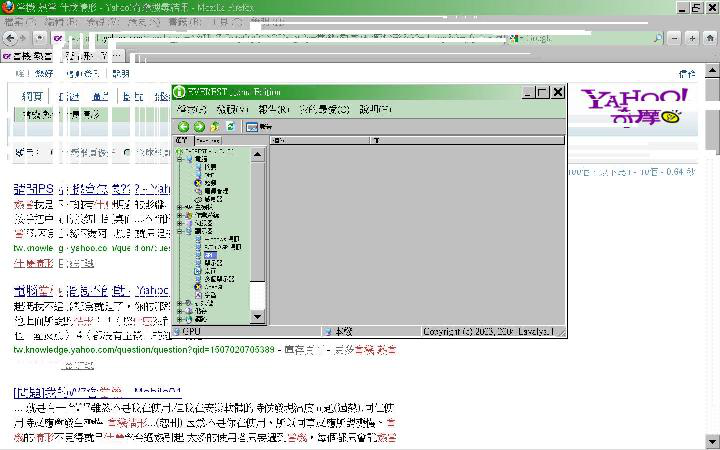720x450 pixels.
Task: Select the 字型 fonts tree item icon
Action: tap(198, 295)
